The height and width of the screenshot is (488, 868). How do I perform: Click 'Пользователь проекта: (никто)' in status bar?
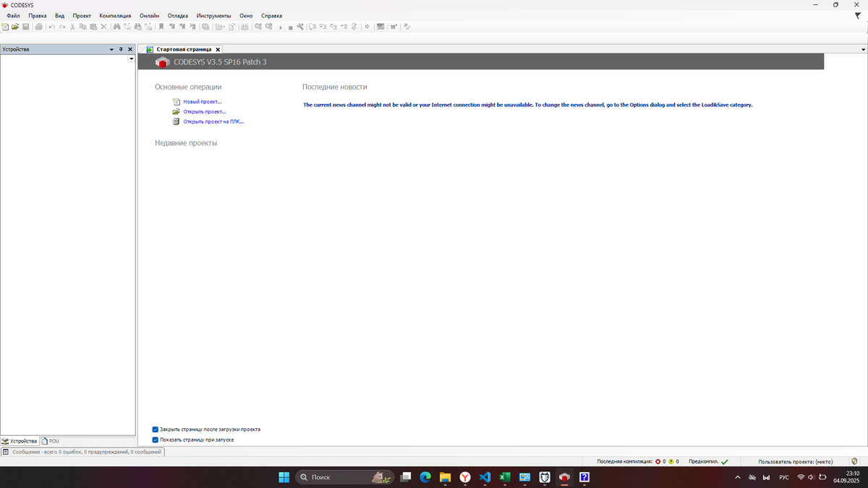click(x=796, y=461)
